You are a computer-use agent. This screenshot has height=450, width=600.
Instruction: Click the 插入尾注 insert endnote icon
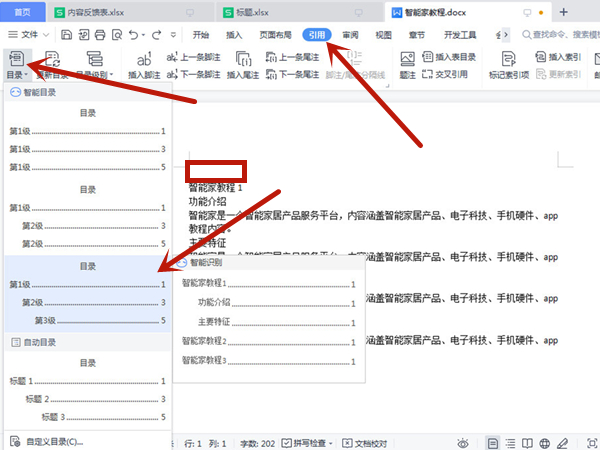coord(243,59)
